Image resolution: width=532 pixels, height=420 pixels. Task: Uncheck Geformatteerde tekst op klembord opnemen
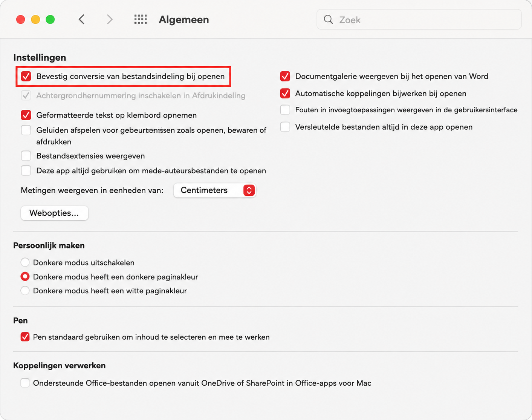pyautogui.click(x=26, y=115)
